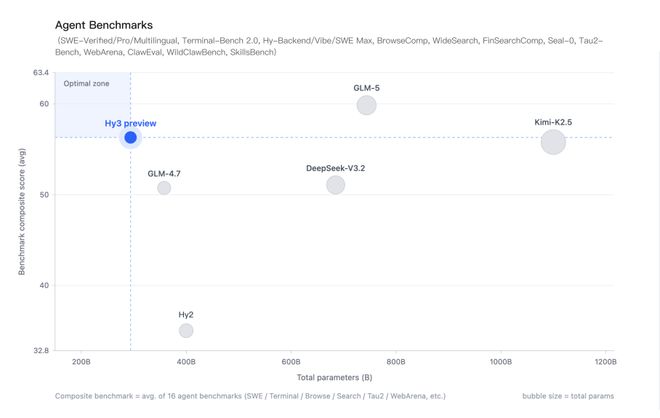Viewport: 660px width, 418px height.
Task: Click the 32.8 y-axis minimum label
Action: tap(41, 351)
